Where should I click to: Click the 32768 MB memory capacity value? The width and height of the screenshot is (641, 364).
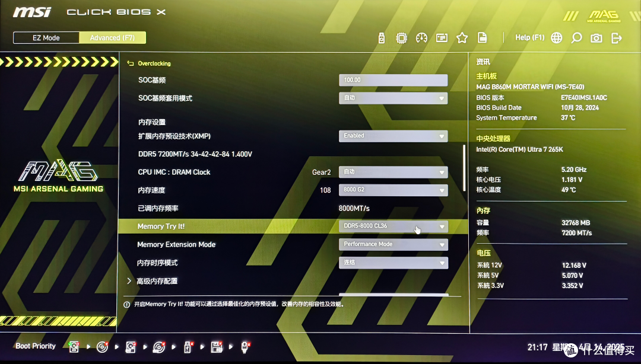click(576, 223)
